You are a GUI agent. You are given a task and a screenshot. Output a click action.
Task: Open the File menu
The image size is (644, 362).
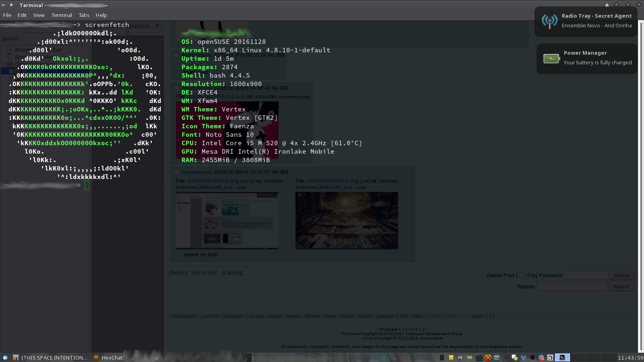(7, 15)
